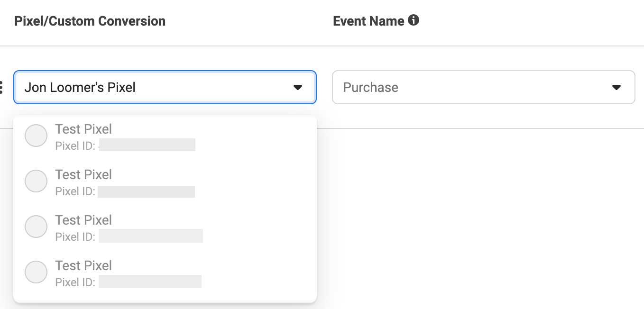This screenshot has height=309, width=644.
Task: Select the third Test Pixel radio button
Action: pyautogui.click(x=36, y=227)
